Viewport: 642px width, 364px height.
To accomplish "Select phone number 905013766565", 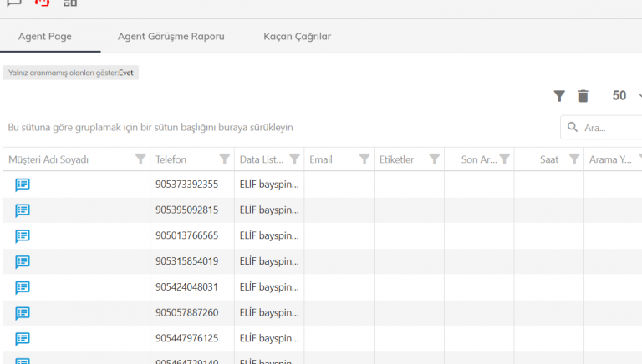I will click(186, 236).
